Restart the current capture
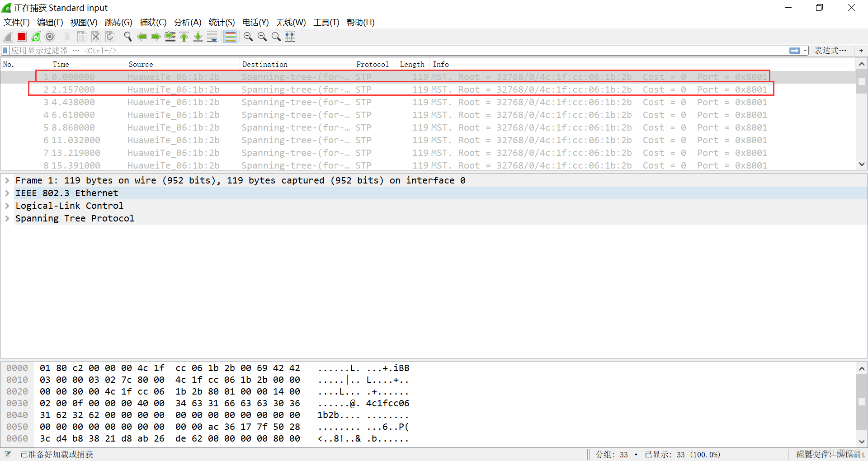The height and width of the screenshot is (461, 868). [36, 37]
